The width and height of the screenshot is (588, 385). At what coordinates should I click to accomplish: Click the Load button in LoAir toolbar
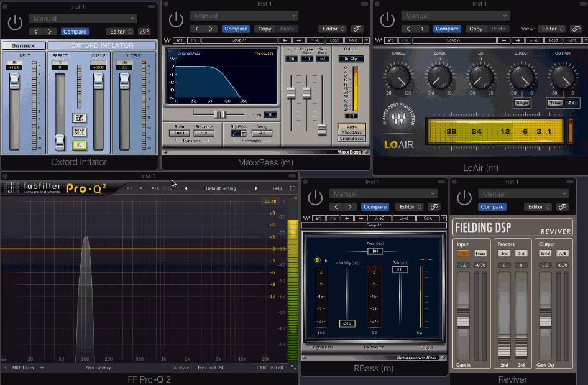pos(553,40)
